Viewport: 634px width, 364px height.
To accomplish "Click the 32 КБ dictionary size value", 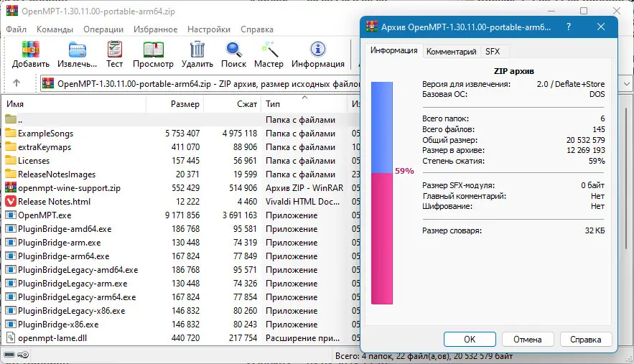I will click(x=595, y=230).
